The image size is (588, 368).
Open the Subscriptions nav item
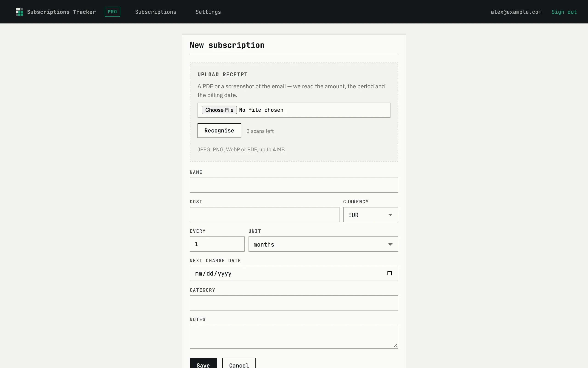coord(155,12)
